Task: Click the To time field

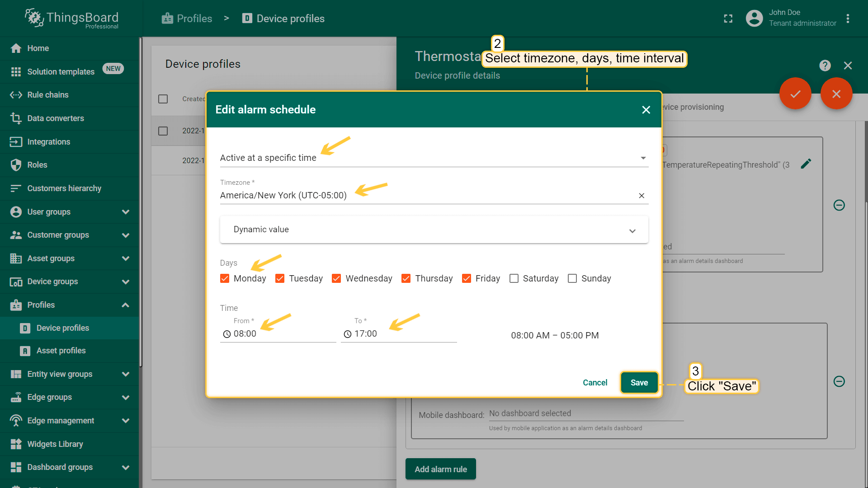Action: pos(399,334)
